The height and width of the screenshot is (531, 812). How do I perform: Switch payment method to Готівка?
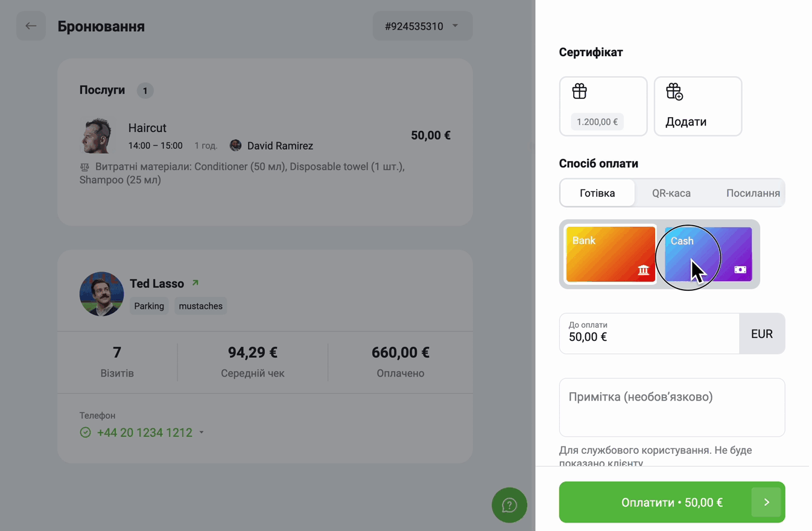(597, 193)
